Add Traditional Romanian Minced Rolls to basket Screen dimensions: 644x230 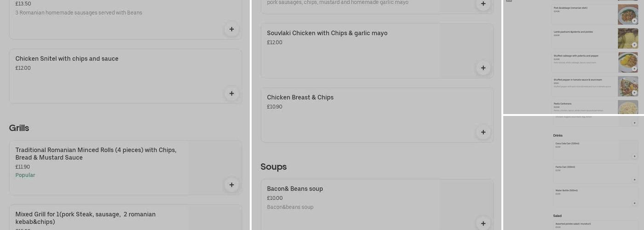pos(231,184)
